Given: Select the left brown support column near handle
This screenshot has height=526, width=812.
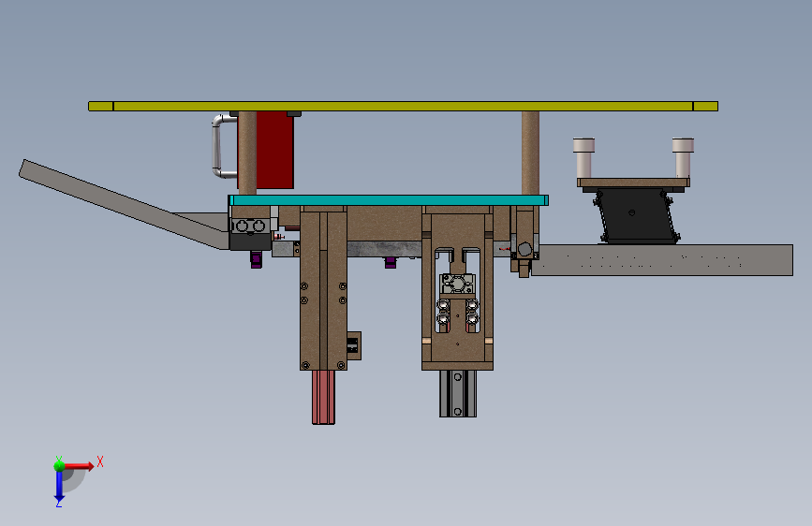Looking at the screenshot, I should [x=247, y=153].
